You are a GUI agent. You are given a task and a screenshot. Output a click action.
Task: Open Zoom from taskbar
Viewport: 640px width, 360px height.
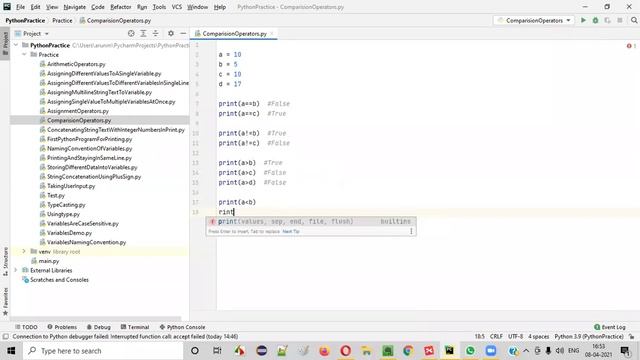pos(491,351)
